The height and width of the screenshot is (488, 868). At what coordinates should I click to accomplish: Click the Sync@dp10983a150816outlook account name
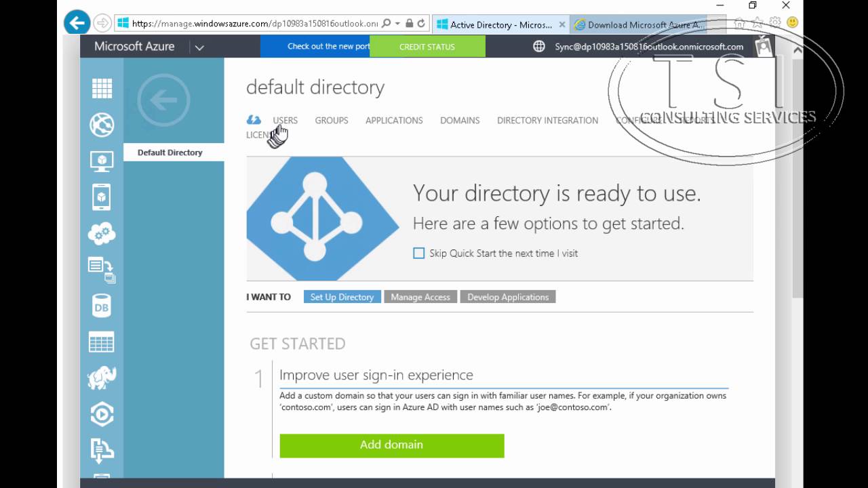pyautogui.click(x=649, y=47)
